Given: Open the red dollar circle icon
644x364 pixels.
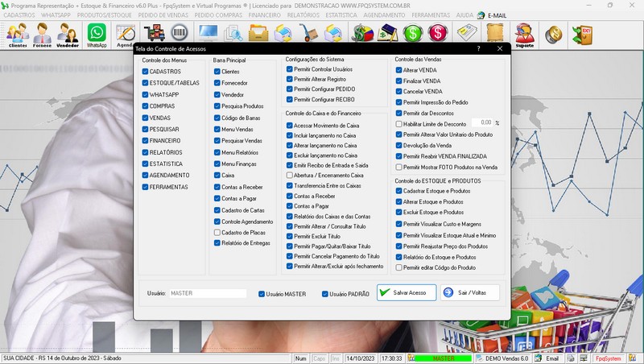Looking at the screenshot, I should point(438,33).
